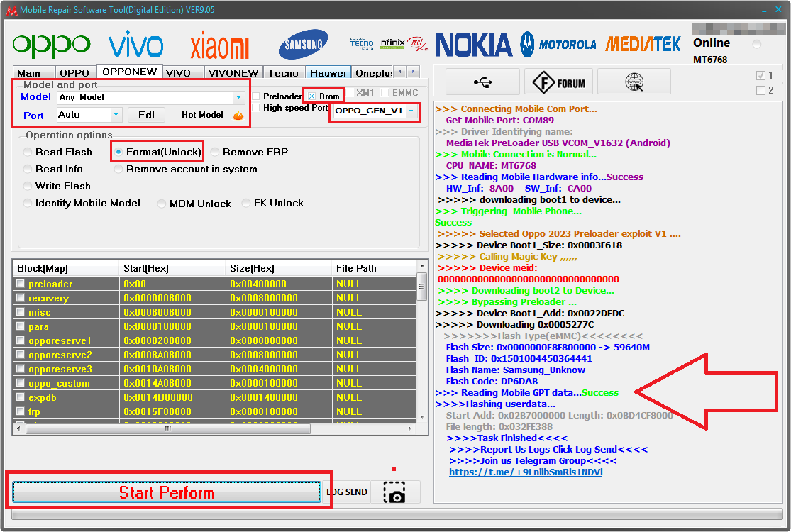
Task: Click the Nokia brand logo
Action: tap(474, 45)
